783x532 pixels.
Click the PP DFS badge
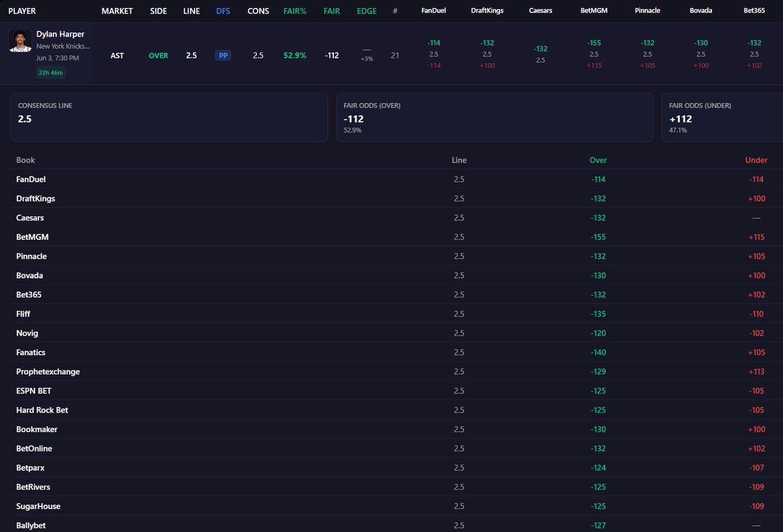click(223, 55)
